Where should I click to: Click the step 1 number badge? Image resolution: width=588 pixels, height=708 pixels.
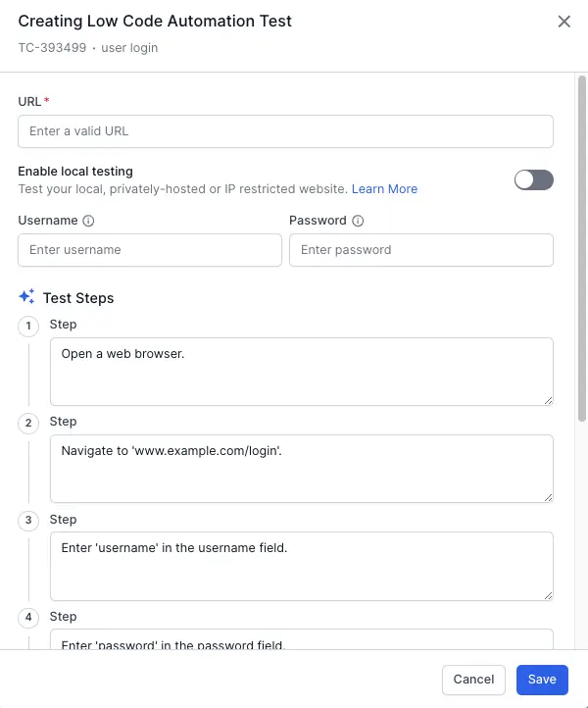click(x=28, y=326)
